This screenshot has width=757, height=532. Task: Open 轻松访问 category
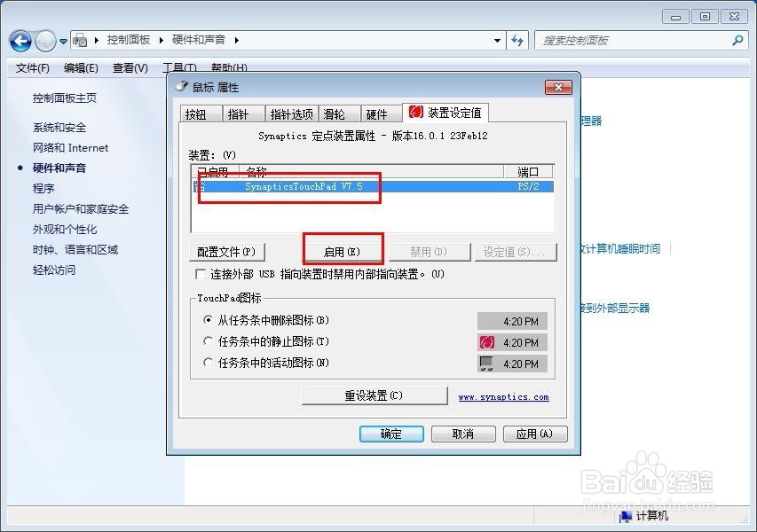pyautogui.click(x=54, y=270)
